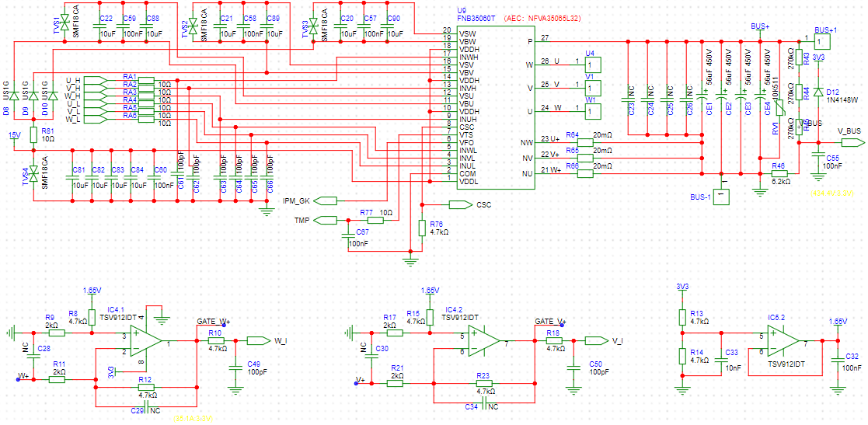
Task: Click the 15V power net label
Action: point(15,135)
